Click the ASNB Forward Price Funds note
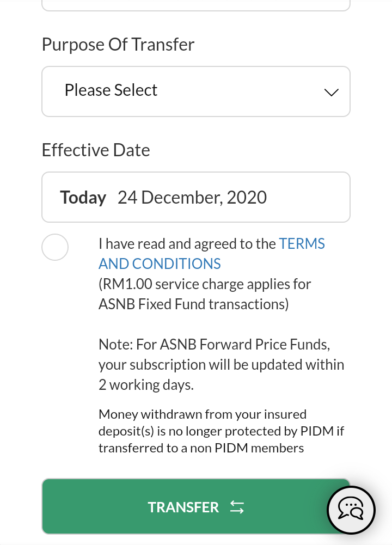The width and height of the screenshot is (392, 545). (x=215, y=345)
